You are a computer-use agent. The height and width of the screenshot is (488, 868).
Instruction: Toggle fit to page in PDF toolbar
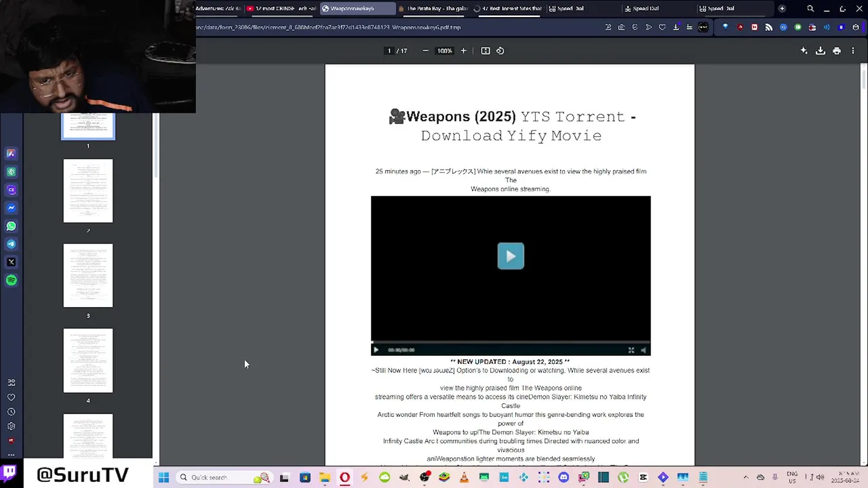[x=486, y=51]
